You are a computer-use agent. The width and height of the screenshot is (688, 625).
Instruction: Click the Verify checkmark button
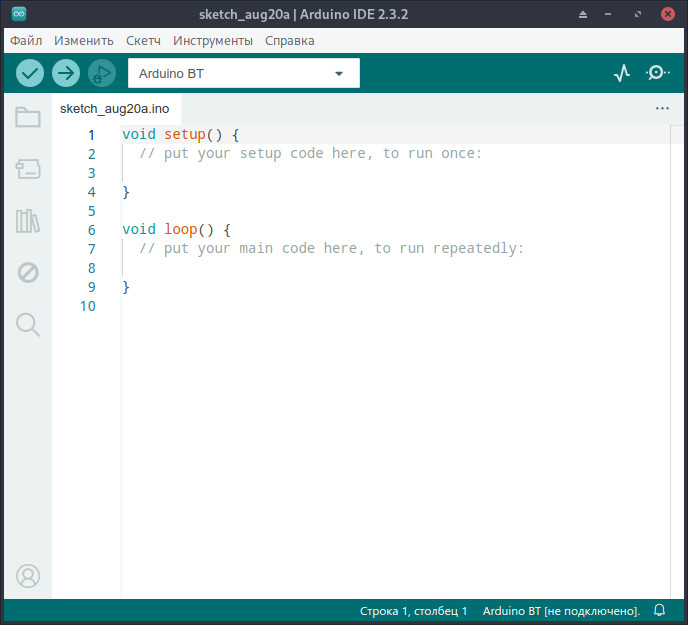[x=30, y=73]
